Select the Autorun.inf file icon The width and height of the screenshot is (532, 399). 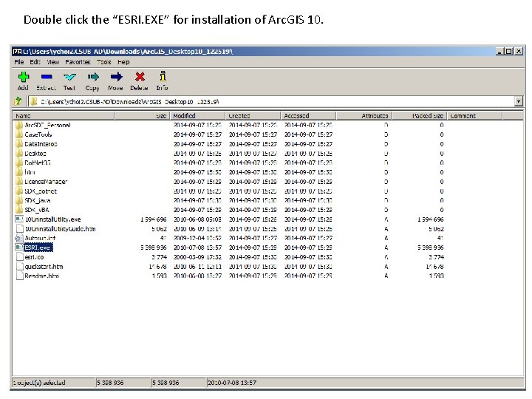(19, 238)
